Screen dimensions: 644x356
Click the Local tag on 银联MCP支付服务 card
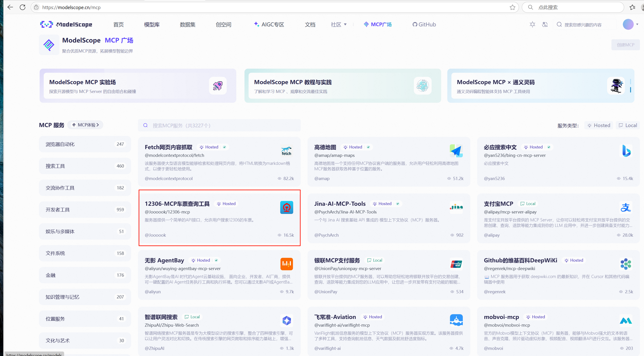click(x=374, y=260)
